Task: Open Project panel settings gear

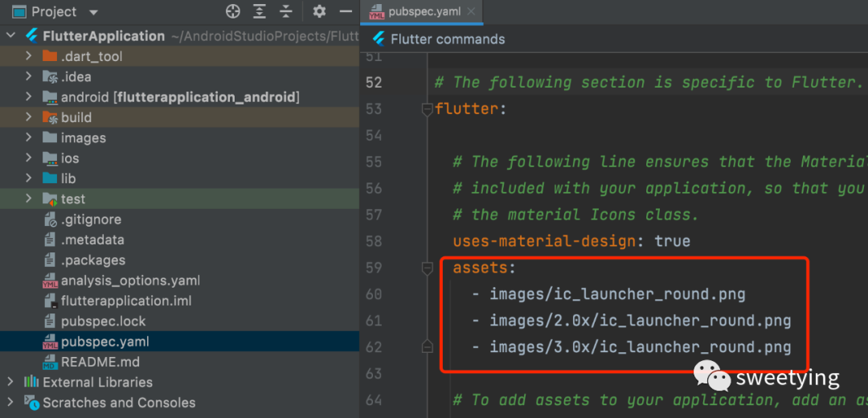Action: [x=319, y=11]
